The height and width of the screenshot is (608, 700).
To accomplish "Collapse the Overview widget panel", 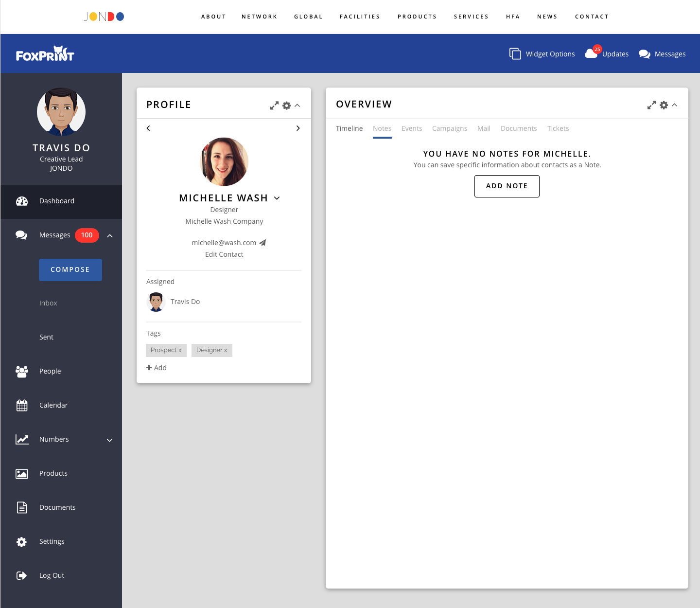I will pos(675,105).
